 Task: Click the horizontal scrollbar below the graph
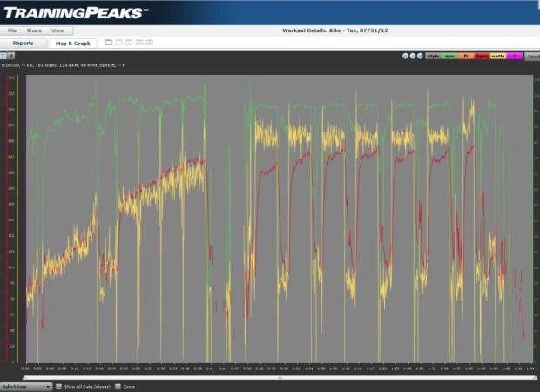[279, 378]
